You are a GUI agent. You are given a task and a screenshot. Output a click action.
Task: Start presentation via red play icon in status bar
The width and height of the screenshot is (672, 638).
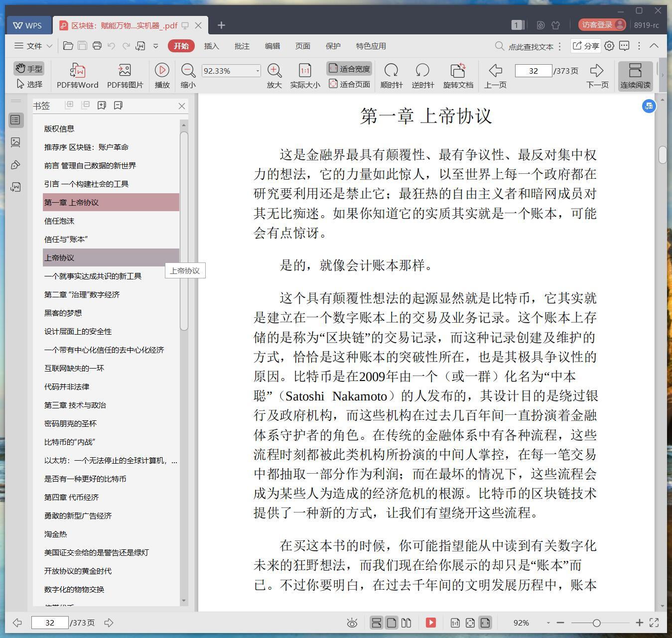pos(431,623)
